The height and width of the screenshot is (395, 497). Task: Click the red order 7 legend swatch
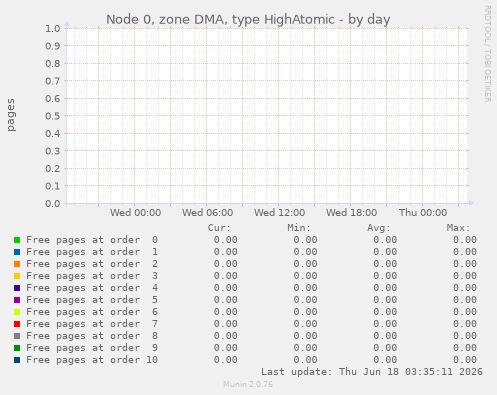point(17,324)
